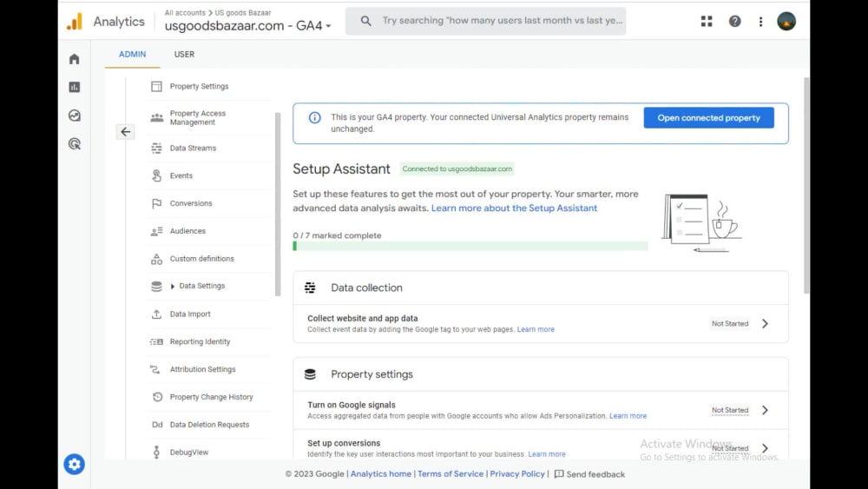Click the back arrow collapse button
This screenshot has height=489, width=868.
pos(126,132)
